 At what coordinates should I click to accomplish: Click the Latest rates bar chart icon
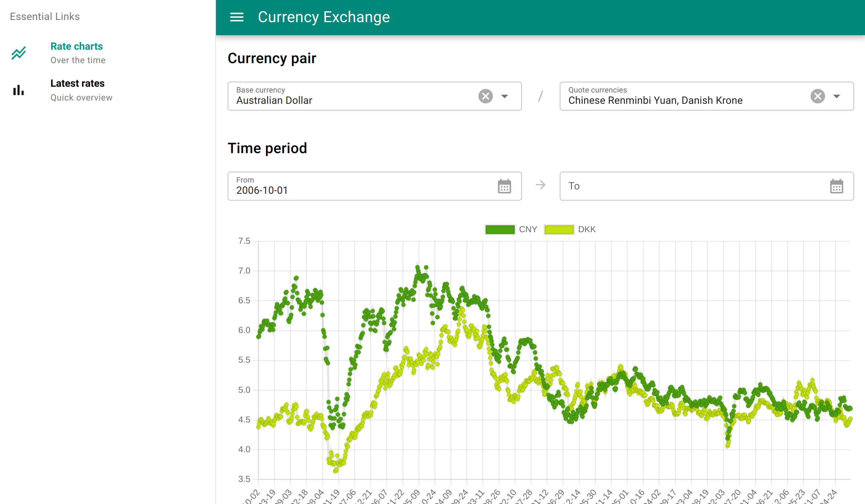pos(19,90)
